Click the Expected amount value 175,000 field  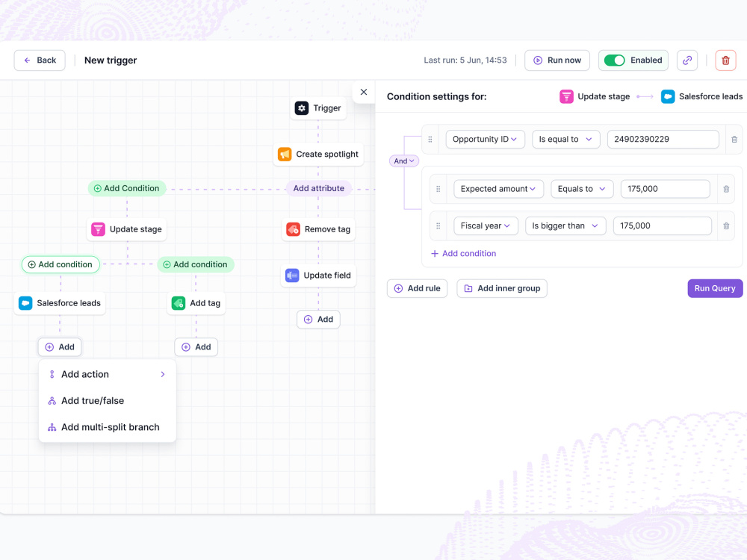pyautogui.click(x=665, y=189)
